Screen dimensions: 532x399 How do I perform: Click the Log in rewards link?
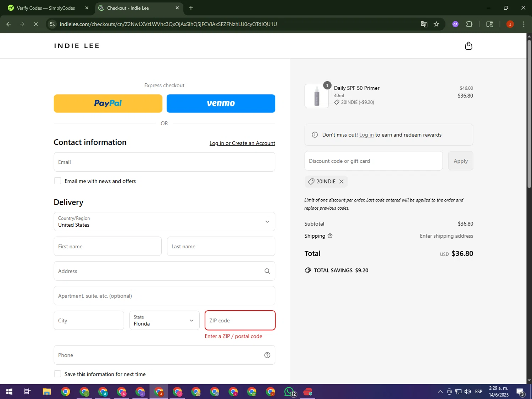366,135
